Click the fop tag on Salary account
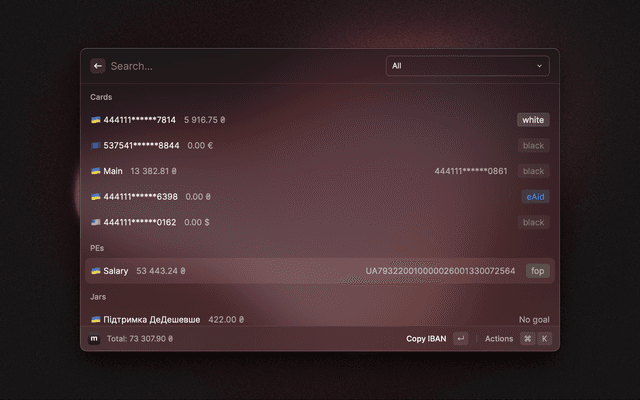The image size is (640, 400). 538,271
